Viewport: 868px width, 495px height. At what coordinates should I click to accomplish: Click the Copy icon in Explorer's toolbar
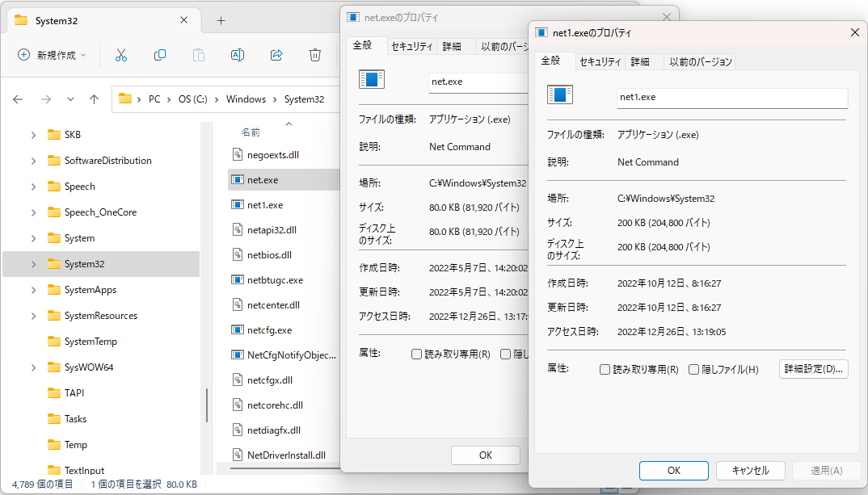pos(159,55)
